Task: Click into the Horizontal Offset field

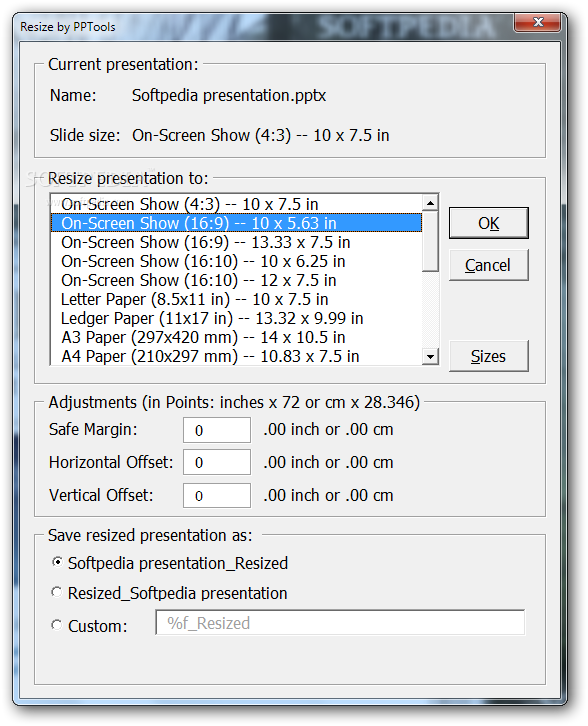Action: click(217, 462)
